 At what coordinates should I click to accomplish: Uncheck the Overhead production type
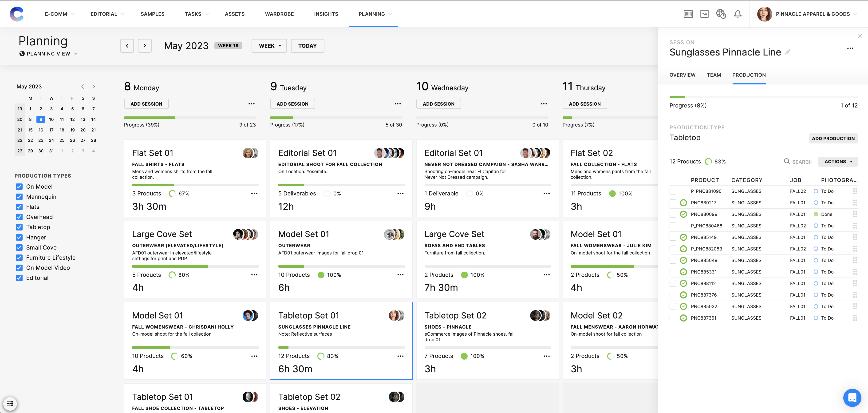pos(19,217)
